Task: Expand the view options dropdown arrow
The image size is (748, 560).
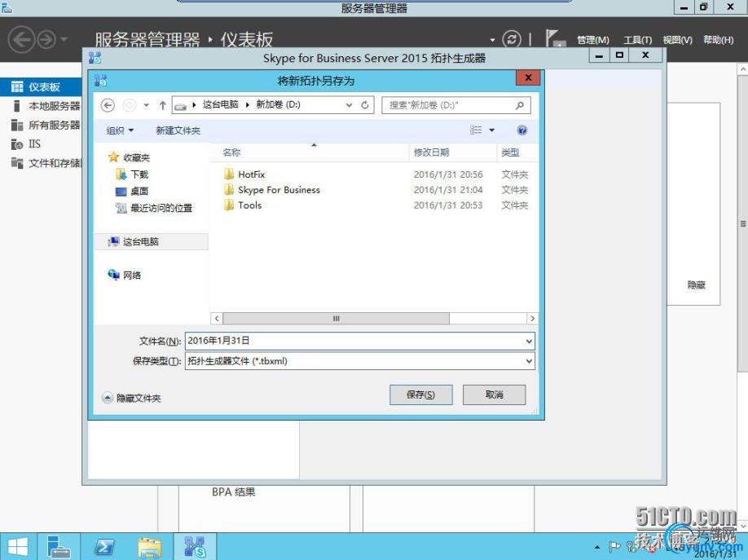Action: [492, 130]
